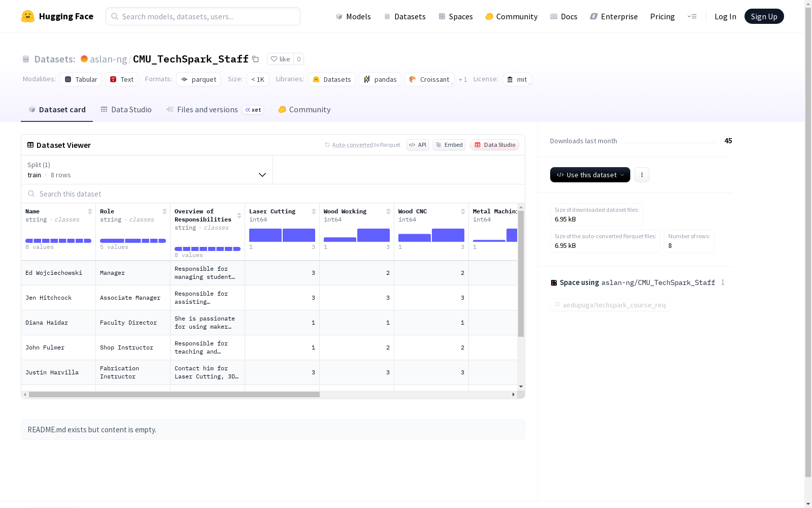Click the Associate Manager role cell
This screenshot has height=508, width=812.
tap(133, 298)
